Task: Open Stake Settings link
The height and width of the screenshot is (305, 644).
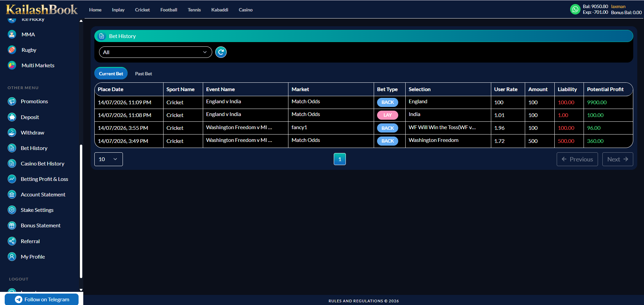Action: pyautogui.click(x=37, y=210)
